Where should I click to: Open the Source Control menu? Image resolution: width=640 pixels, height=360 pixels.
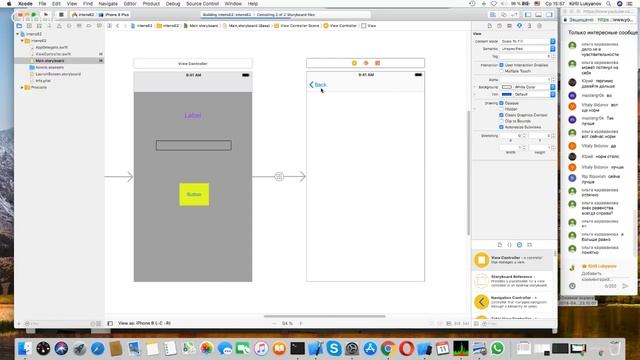coord(202,4)
